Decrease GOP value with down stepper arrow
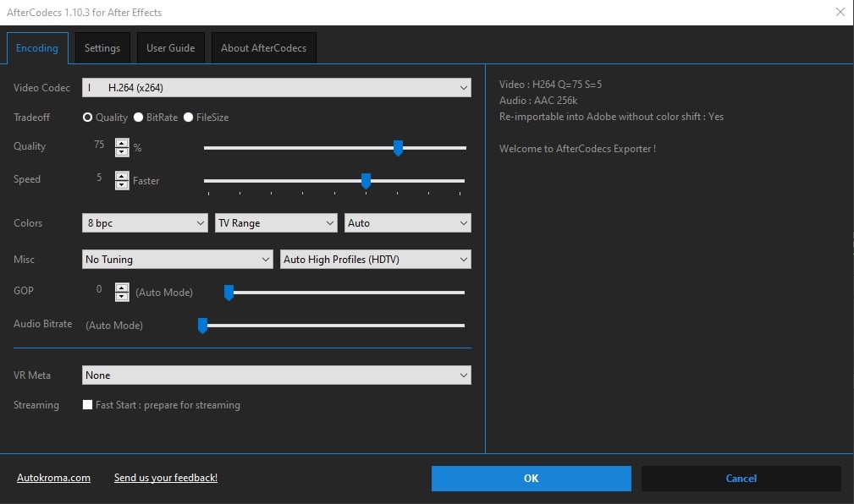854x504 pixels. click(122, 296)
